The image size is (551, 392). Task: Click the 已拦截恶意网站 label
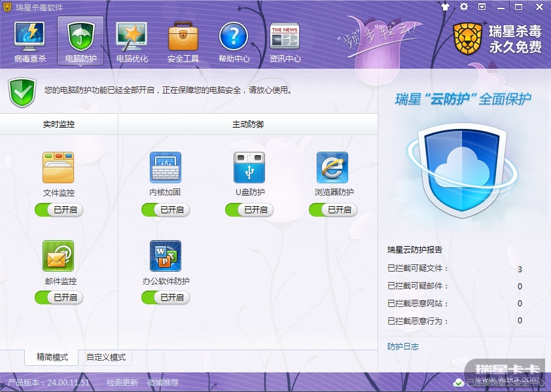pyautogui.click(x=418, y=303)
